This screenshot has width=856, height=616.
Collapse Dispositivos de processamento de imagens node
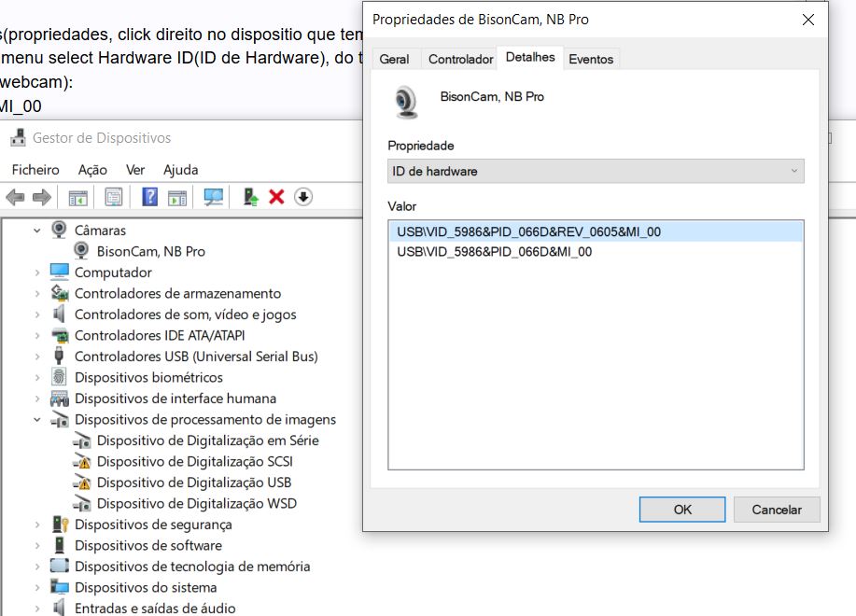tap(37, 420)
